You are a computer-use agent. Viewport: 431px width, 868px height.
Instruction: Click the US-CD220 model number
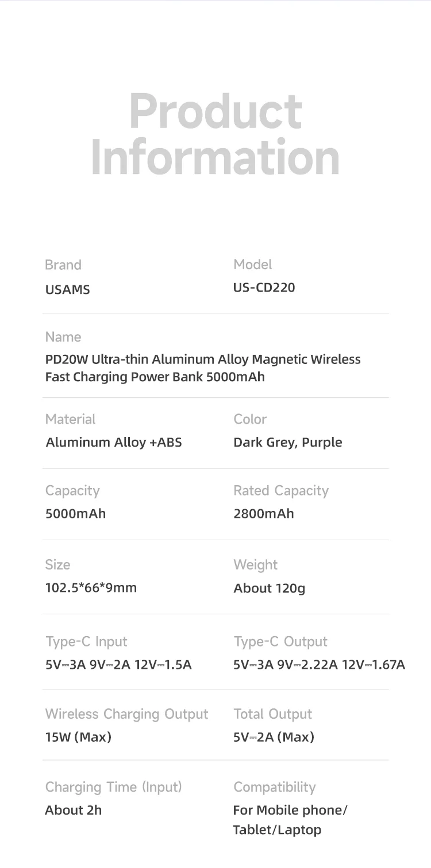[264, 288]
